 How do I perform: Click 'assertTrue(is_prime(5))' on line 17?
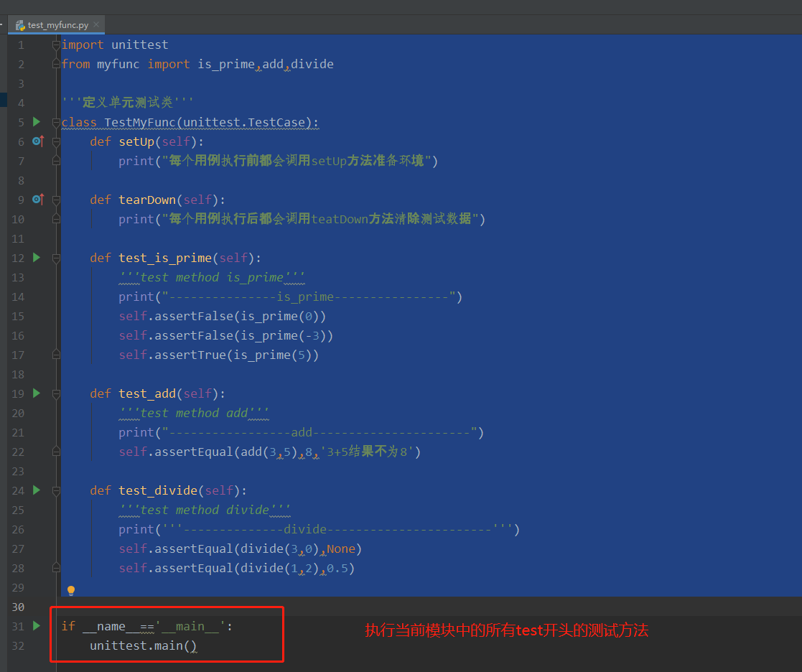pos(236,355)
